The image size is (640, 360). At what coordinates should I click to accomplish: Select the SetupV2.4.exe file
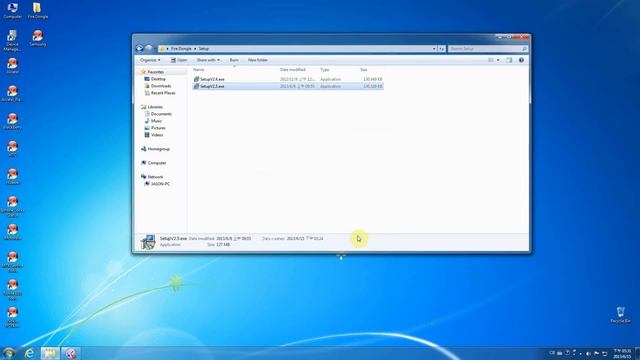coord(288,79)
